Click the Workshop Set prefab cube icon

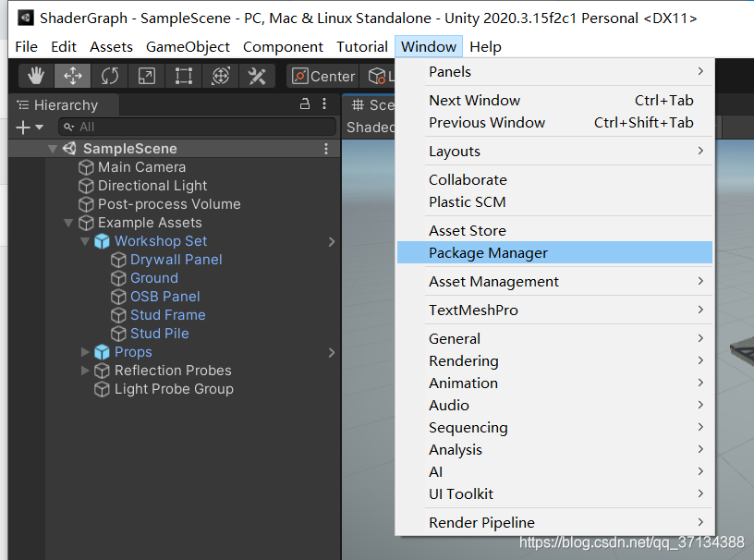102,241
